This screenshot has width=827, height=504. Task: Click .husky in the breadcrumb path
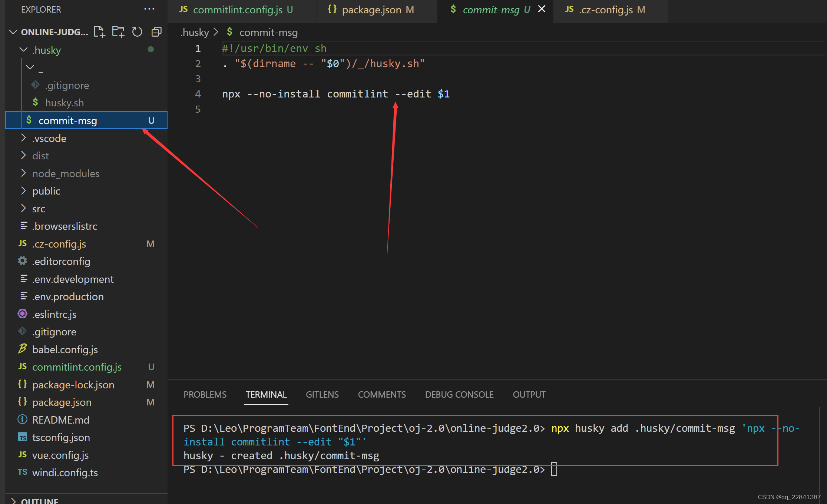[195, 32]
